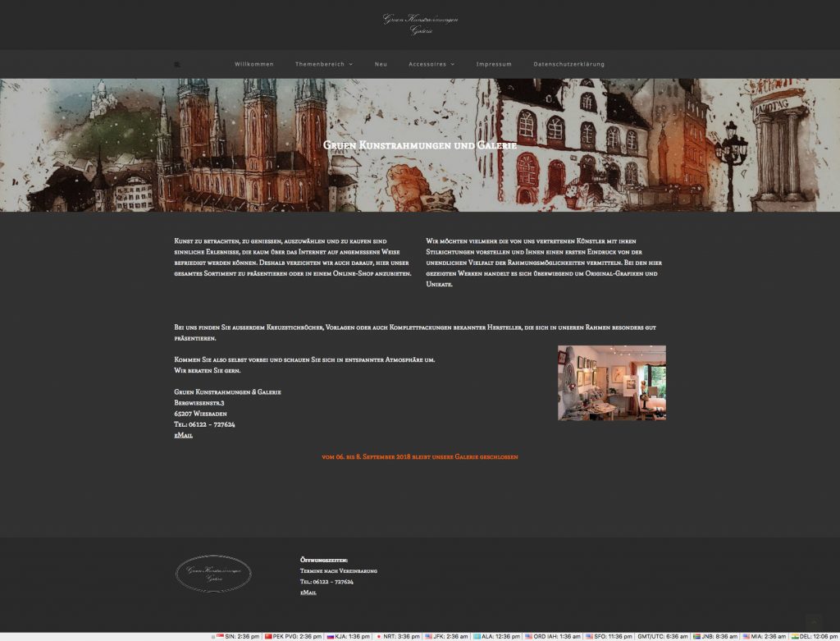Click the eMail link below the address
Viewport: 840px width, 641px height.
(183, 436)
